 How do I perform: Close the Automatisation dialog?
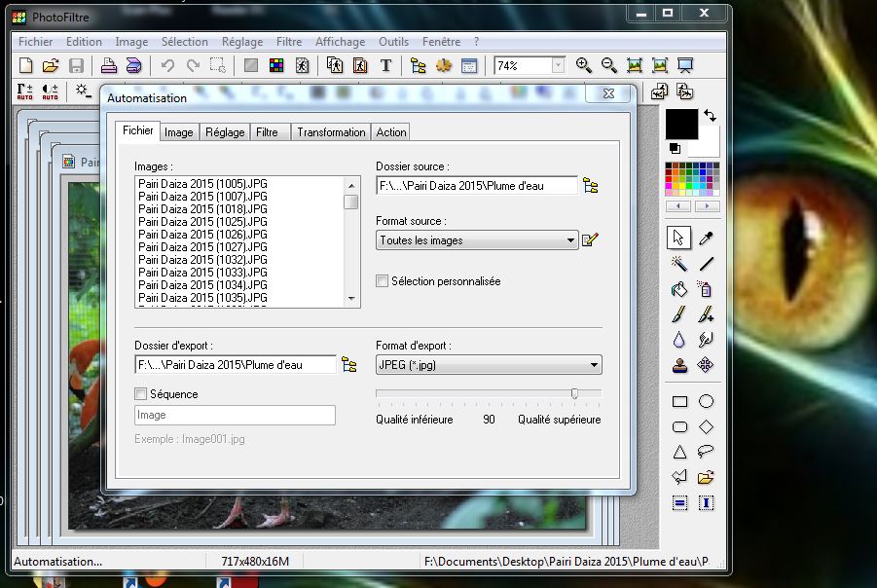pos(608,93)
